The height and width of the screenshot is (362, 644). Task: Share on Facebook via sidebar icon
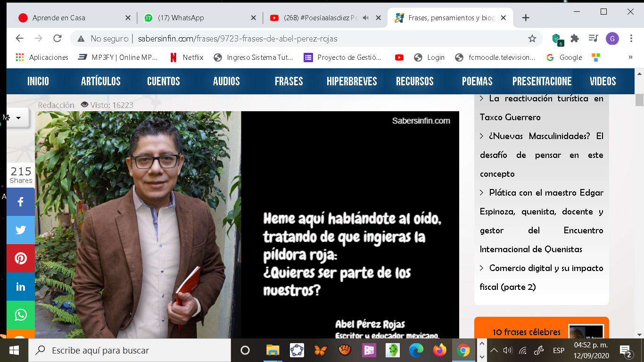click(21, 202)
